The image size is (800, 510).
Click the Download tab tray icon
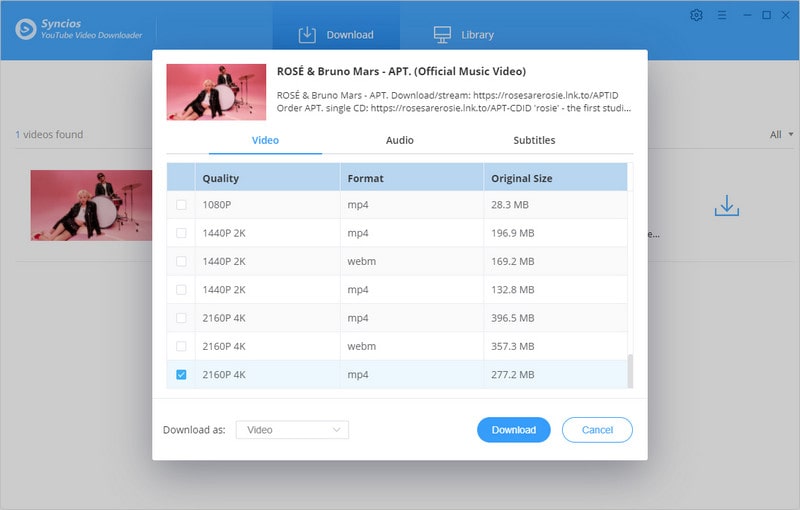pos(307,35)
